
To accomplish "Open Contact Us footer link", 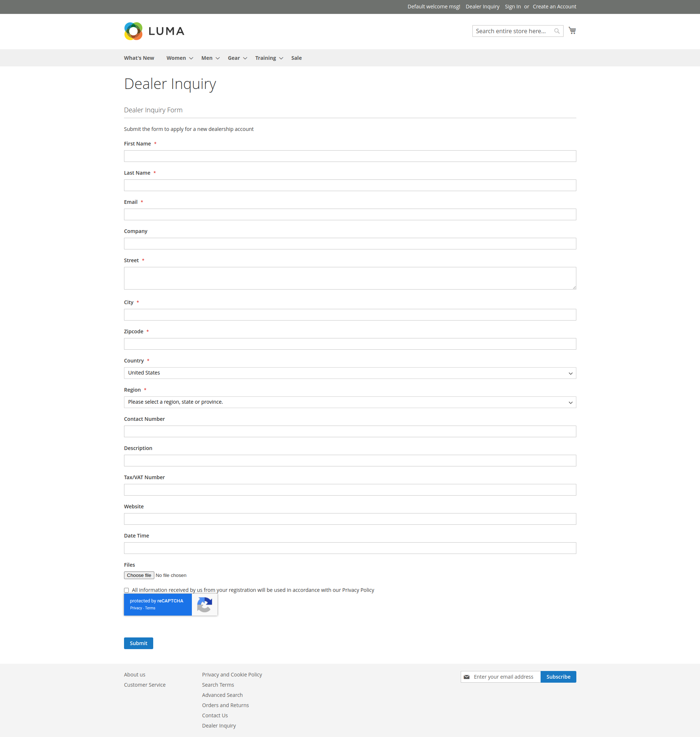I will tap(214, 715).
